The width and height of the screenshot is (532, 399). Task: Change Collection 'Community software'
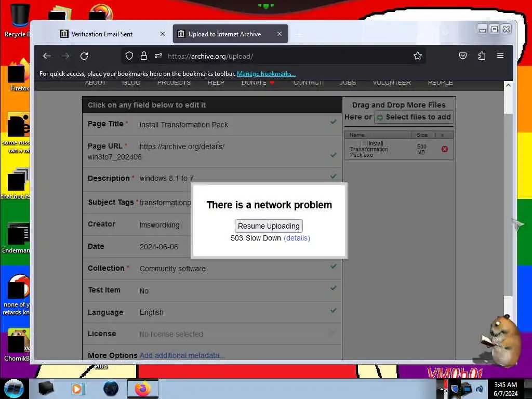pyautogui.click(x=172, y=269)
